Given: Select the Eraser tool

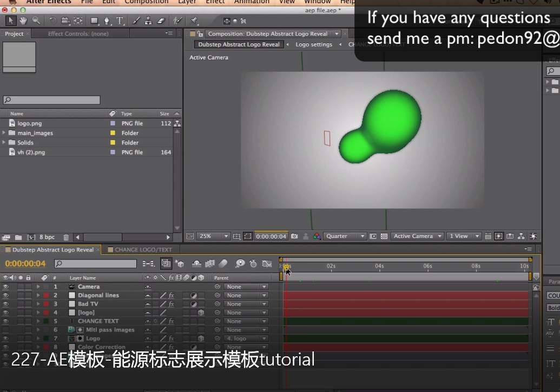Looking at the screenshot, I should (x=161, y=21).
